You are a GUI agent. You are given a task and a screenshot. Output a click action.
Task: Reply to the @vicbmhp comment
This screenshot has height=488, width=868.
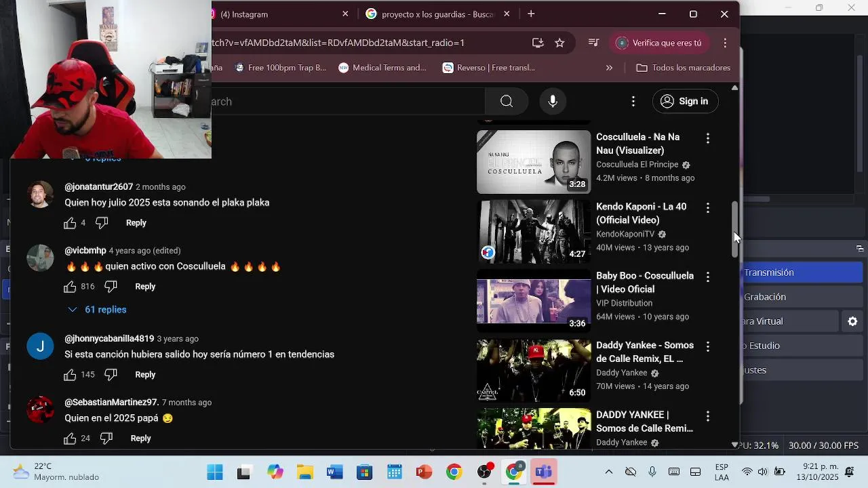point(145,287)
